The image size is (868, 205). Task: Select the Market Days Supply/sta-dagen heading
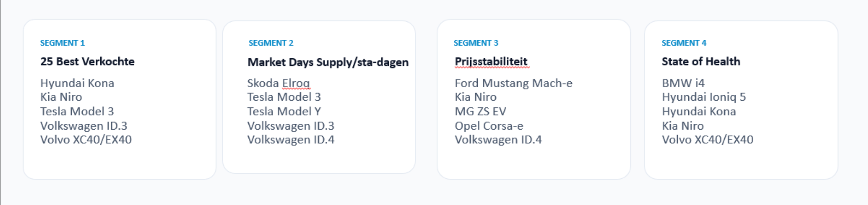tap(328, 62)
